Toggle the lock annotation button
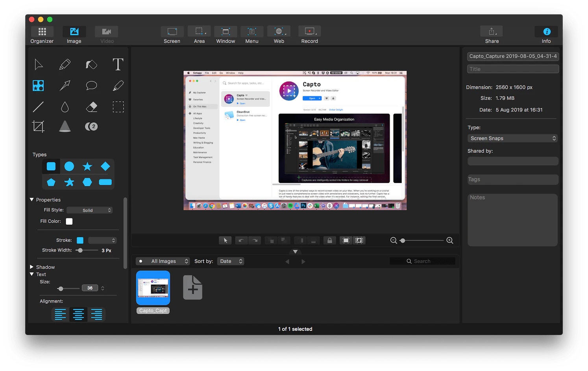The width and height of the screenshot is (588, 371). pos(329,240)
